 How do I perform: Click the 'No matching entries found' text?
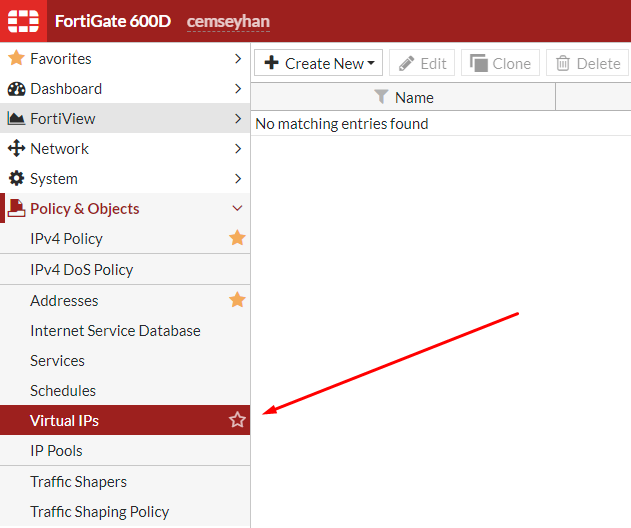(x=342, y=124)
